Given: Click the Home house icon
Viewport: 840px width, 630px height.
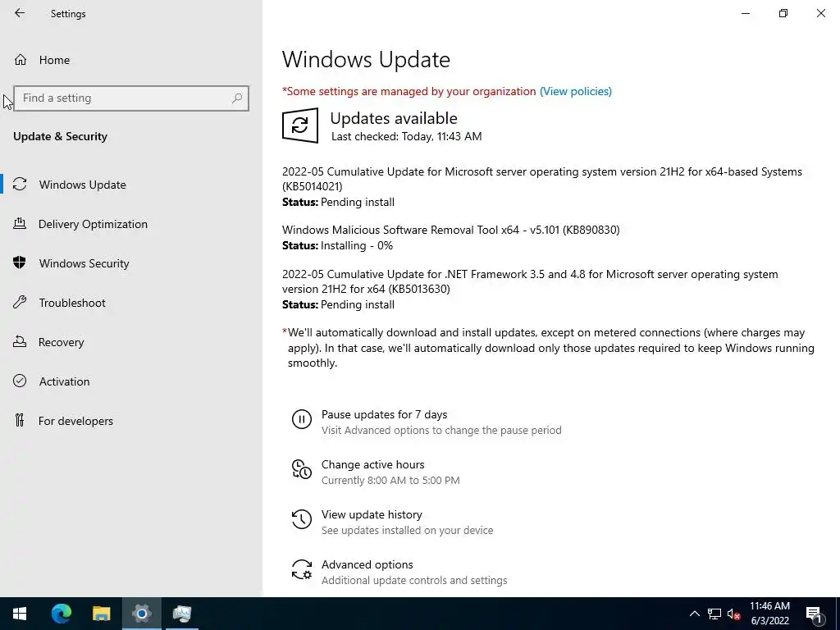Looking at the screenshot, I should [x=21, y=59].
